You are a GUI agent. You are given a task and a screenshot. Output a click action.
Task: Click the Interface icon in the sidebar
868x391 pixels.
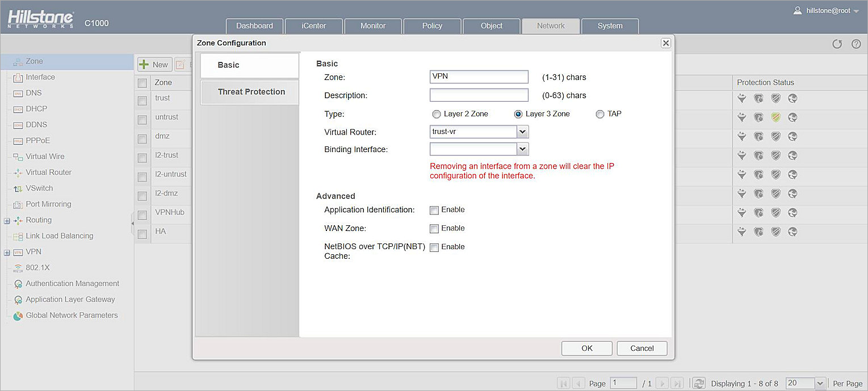point(18,77)
